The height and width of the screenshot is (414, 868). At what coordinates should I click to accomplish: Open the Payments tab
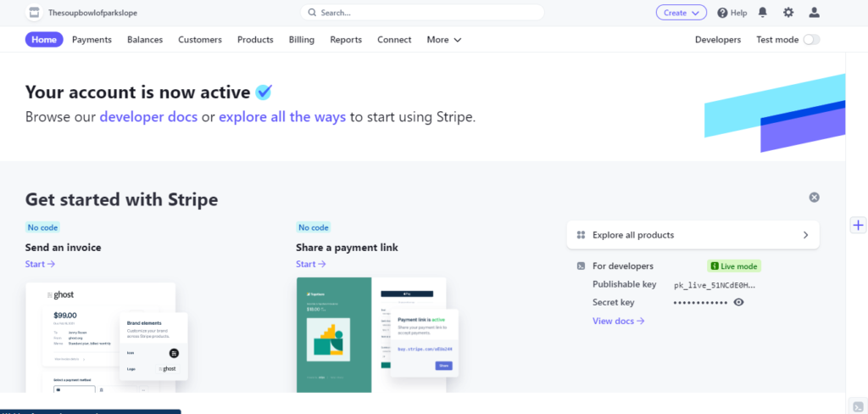92,39
